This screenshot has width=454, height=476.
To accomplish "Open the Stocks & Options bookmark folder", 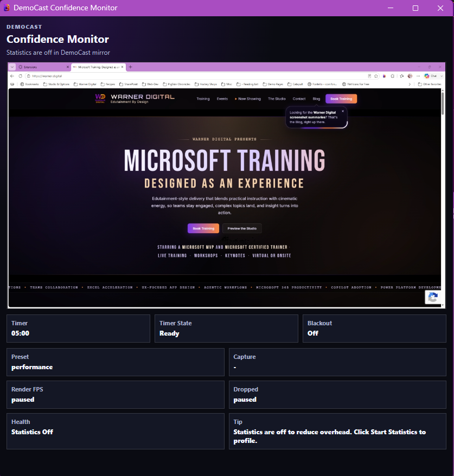I will click(56, 84).
